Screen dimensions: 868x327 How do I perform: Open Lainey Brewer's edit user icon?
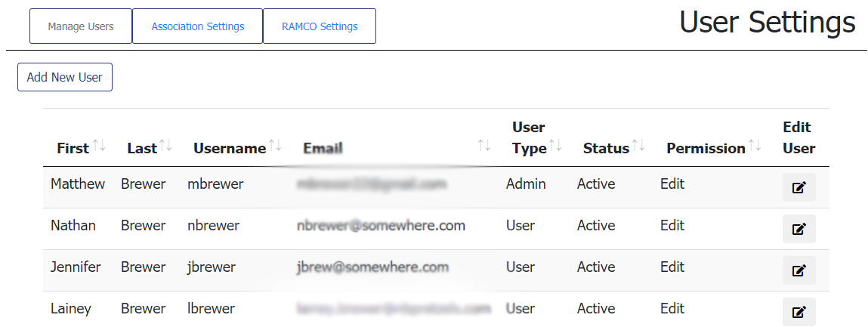pyautogui.click(x=798, y=311)
